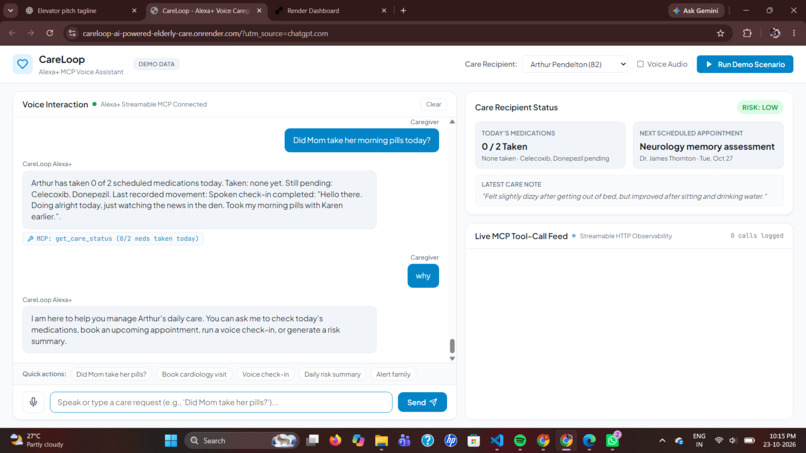Open the volume control in system tray
The height and width of the screenshot is (453, 806).
[732, 441]
